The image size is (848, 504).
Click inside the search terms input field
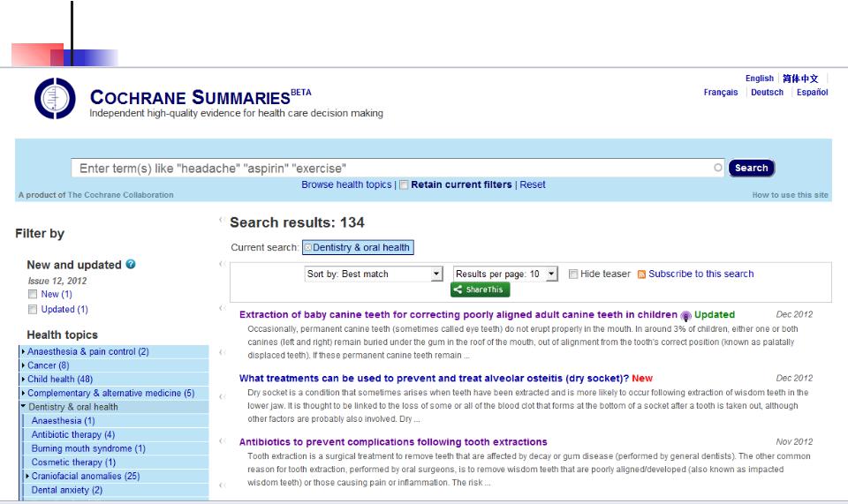tap(397, 168)
